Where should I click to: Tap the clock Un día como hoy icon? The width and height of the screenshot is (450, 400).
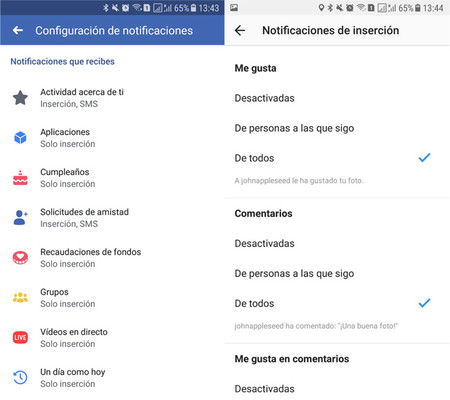pyautogui.click(x=20, y=377)
